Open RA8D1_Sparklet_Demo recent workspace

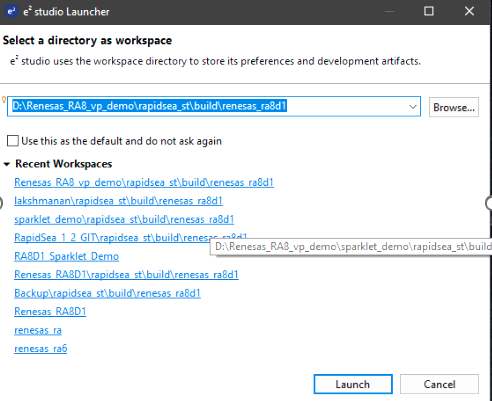click(67, 256)
